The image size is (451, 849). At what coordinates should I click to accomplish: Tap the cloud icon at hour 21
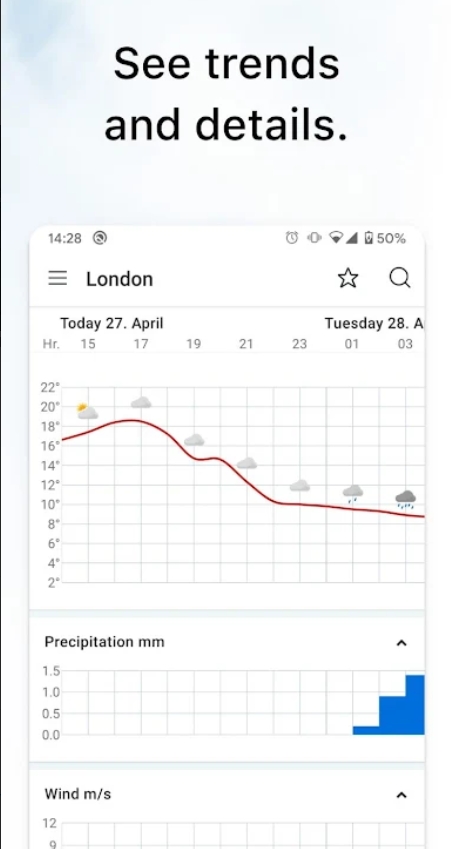click(246, 463)
